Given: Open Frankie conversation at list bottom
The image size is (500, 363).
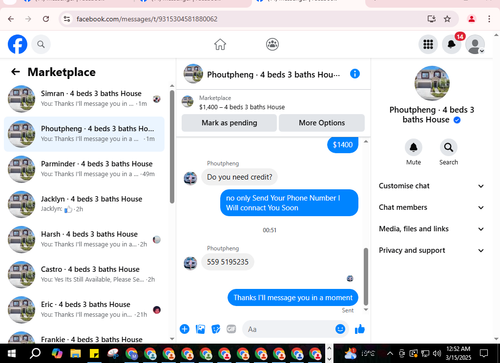Looking at the screenshot, I should 84,337.
